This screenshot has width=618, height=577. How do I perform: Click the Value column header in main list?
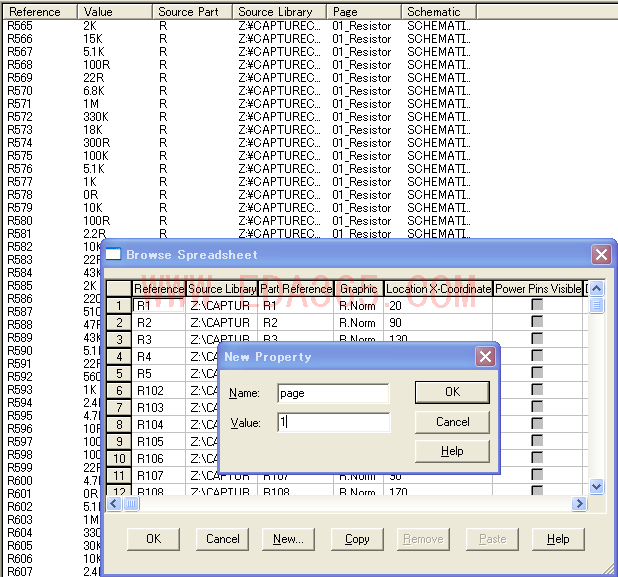[115, 12]
